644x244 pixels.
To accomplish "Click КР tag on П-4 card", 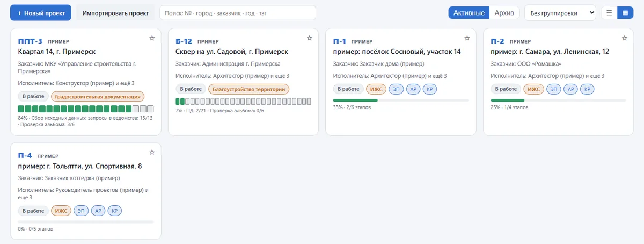I will tap(115, 211).
